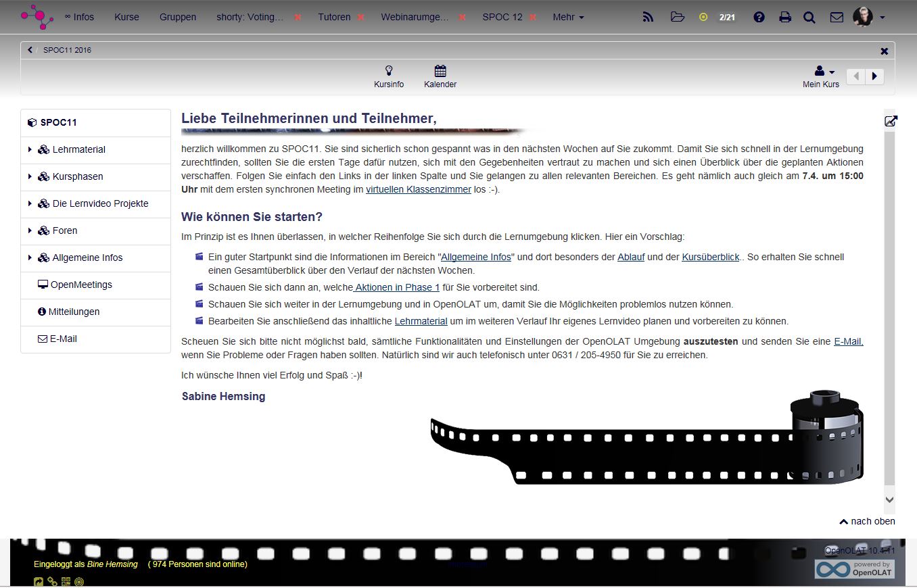Go to next course page arrow
The image size is (917, 588).
pyautogui.click(x=874, y=76)
